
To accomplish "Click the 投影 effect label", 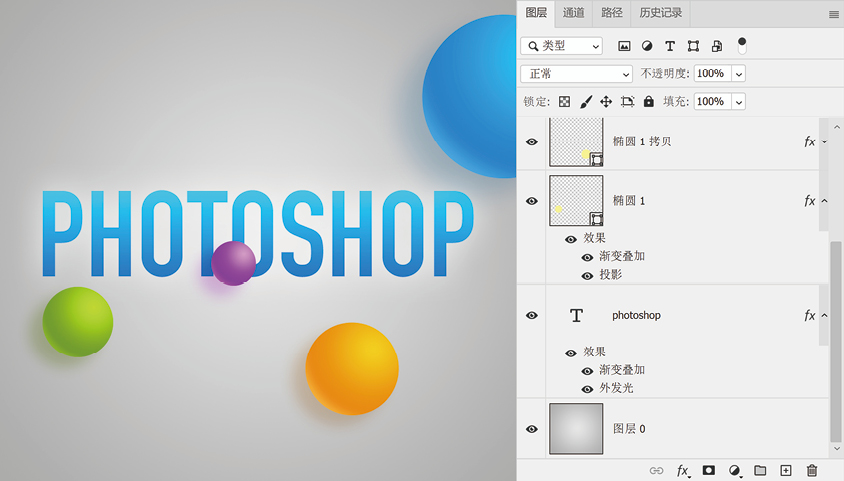I will click(611, 274).
